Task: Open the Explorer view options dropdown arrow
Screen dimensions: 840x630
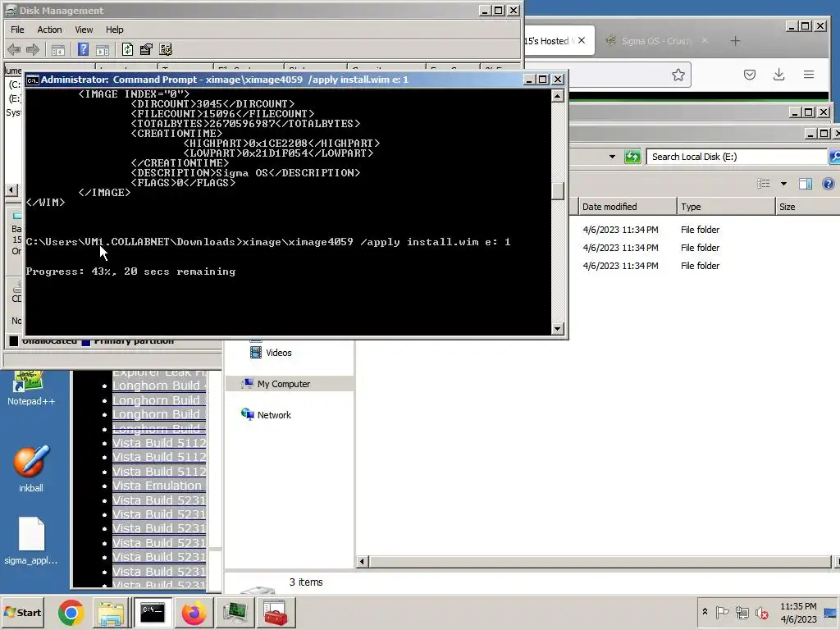Action: (x=783, y=184)
